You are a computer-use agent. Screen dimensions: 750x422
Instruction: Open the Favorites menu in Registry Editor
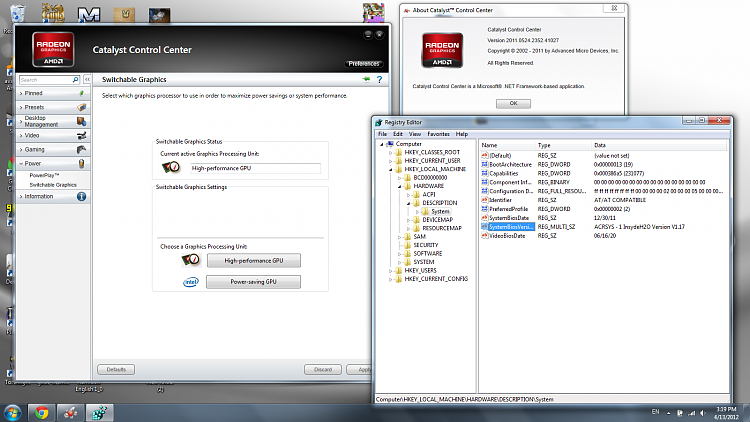(x=438, y=134)
